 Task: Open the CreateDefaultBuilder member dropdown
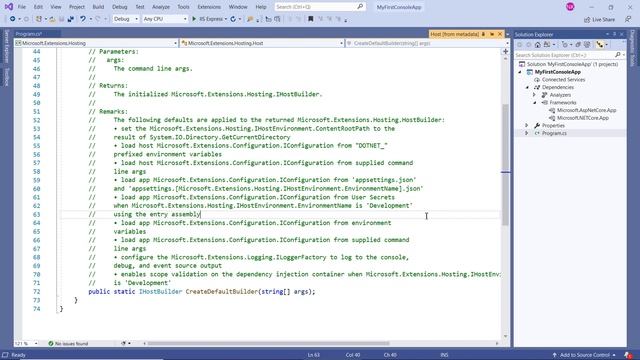(427, 43)
